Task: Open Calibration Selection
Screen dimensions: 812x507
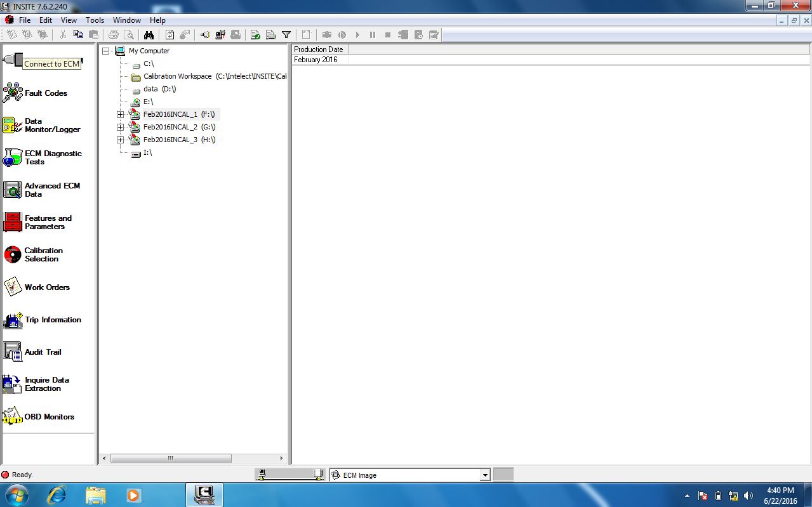Action: [x=34, y=254]
